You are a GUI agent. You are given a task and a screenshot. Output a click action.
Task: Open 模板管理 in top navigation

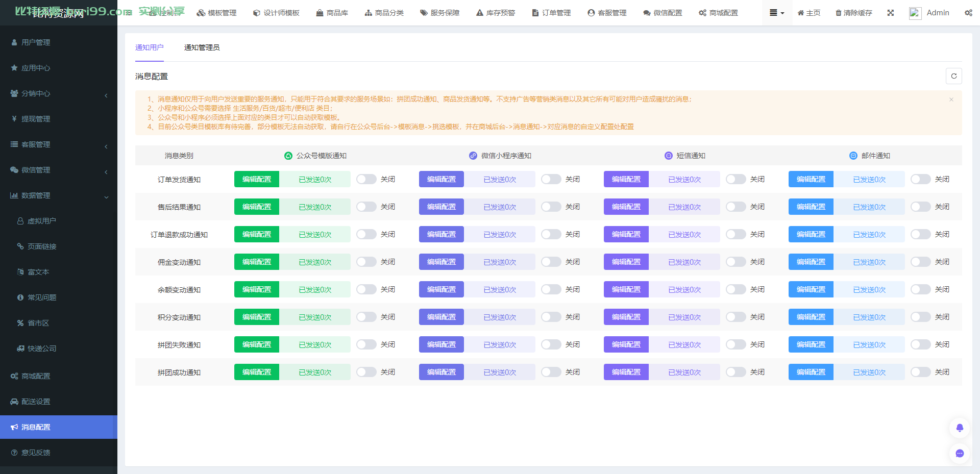[217, 13]
